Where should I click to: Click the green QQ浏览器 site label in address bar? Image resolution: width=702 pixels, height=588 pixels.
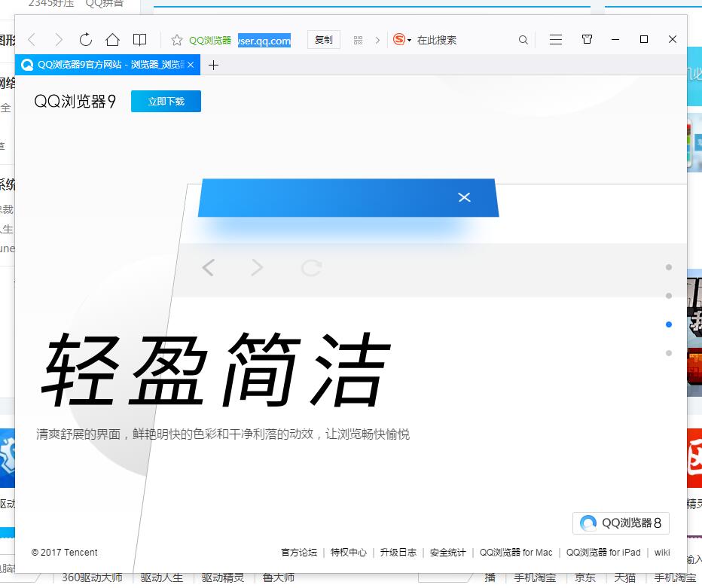(x=210, y=40)
